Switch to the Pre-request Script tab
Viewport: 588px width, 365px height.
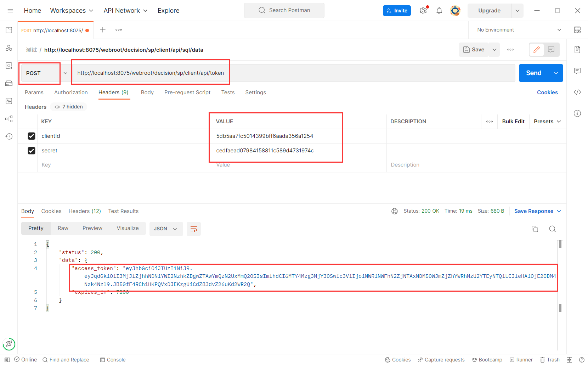(187, 92)
